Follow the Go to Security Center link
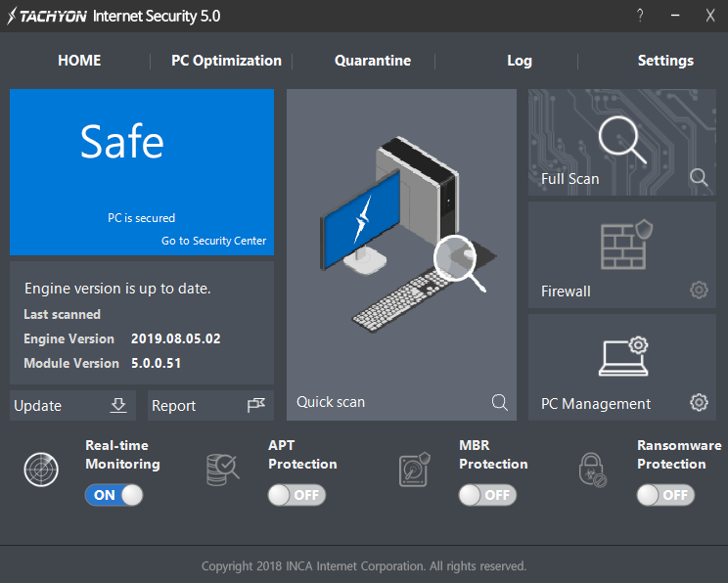This screenshot has height=583, width=728. [213, 241]
